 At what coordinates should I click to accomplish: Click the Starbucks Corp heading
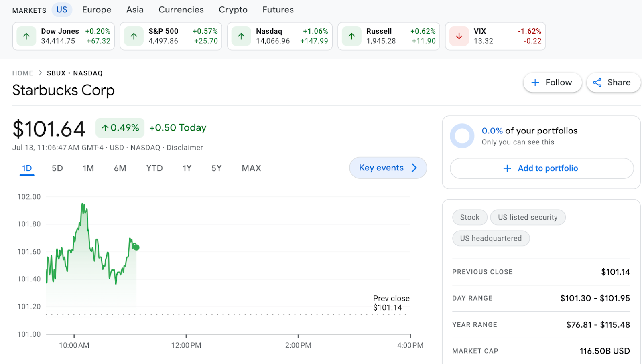click(x=63, y=90)
